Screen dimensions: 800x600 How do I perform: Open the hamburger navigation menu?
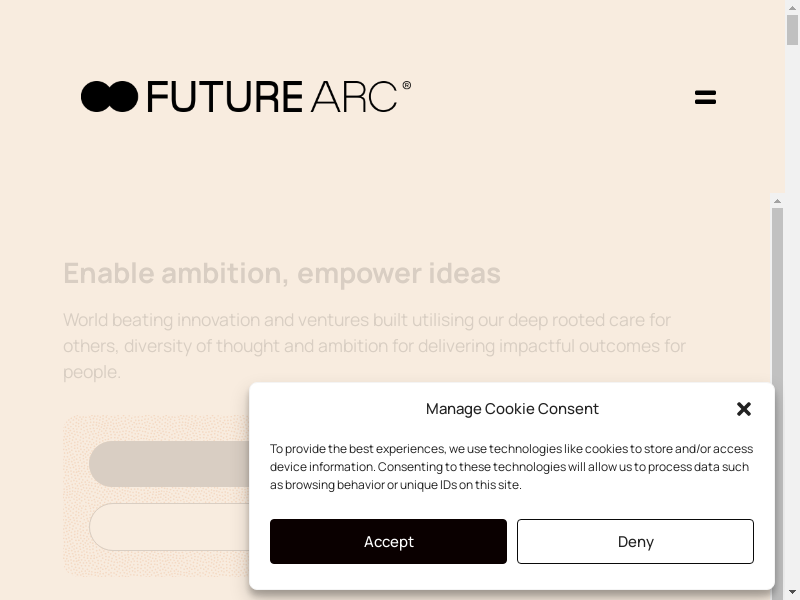click(x=705, y=97)
